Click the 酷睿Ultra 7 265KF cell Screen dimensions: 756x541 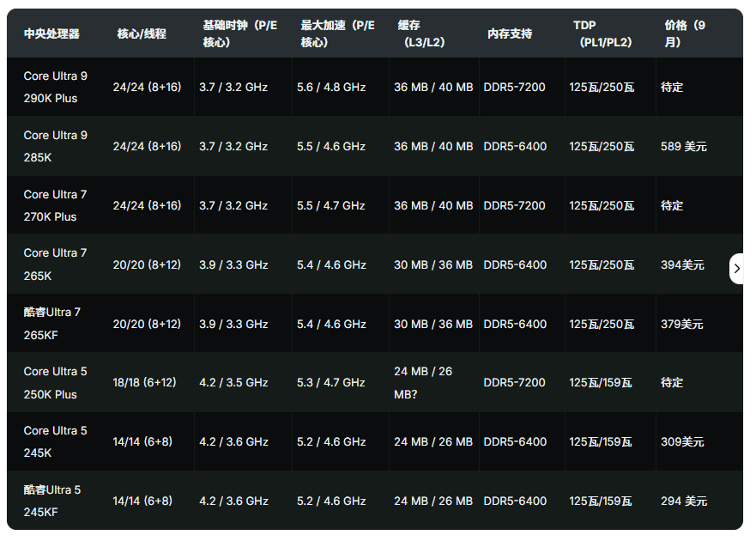(52, 324)
